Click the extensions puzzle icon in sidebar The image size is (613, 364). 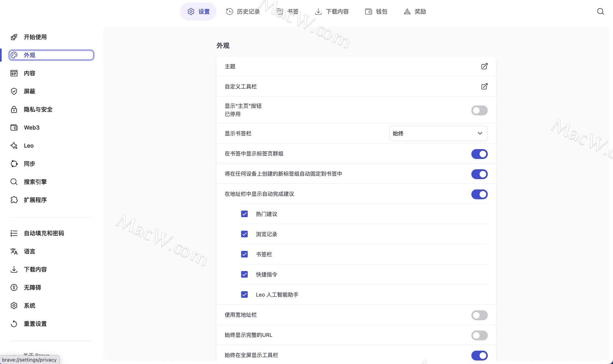point(14,200)
